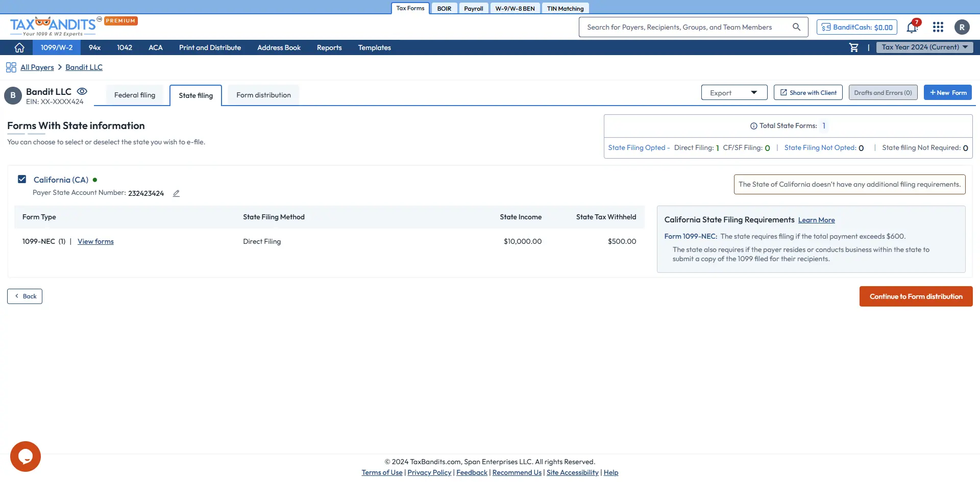Open the W-9/W-8 BEN top tab
Viewport: 980px width, 482px height.
coord(515,9)
